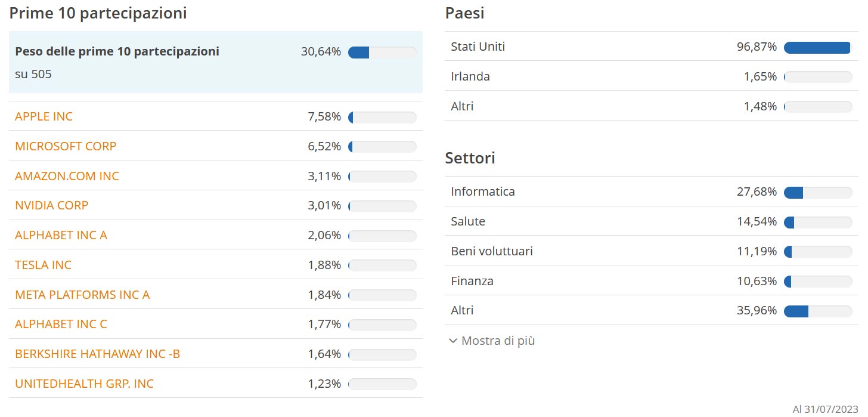
Task: Click the META PLATFORMS INC A link
Action: pyautogui.click(x=82, y=295)
